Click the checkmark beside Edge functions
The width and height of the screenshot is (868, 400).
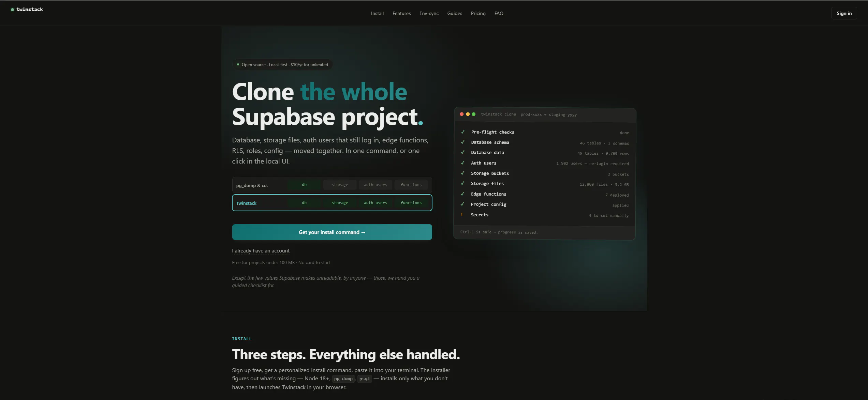[x=463, y=194]
